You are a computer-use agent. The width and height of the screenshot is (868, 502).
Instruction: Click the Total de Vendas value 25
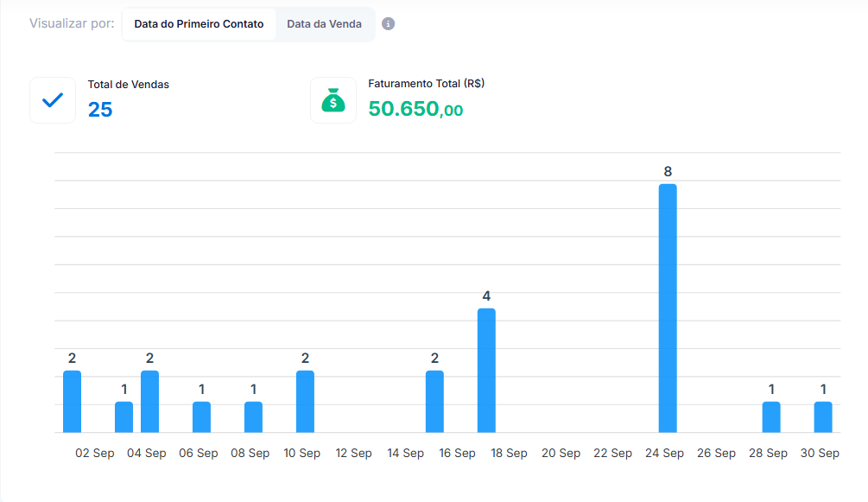click(100, 110)
